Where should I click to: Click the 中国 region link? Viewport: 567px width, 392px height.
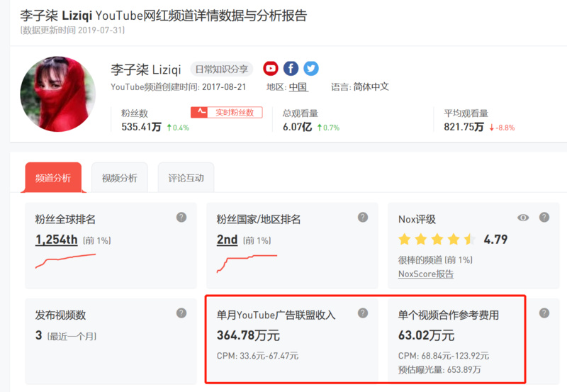tap(298, 87)
